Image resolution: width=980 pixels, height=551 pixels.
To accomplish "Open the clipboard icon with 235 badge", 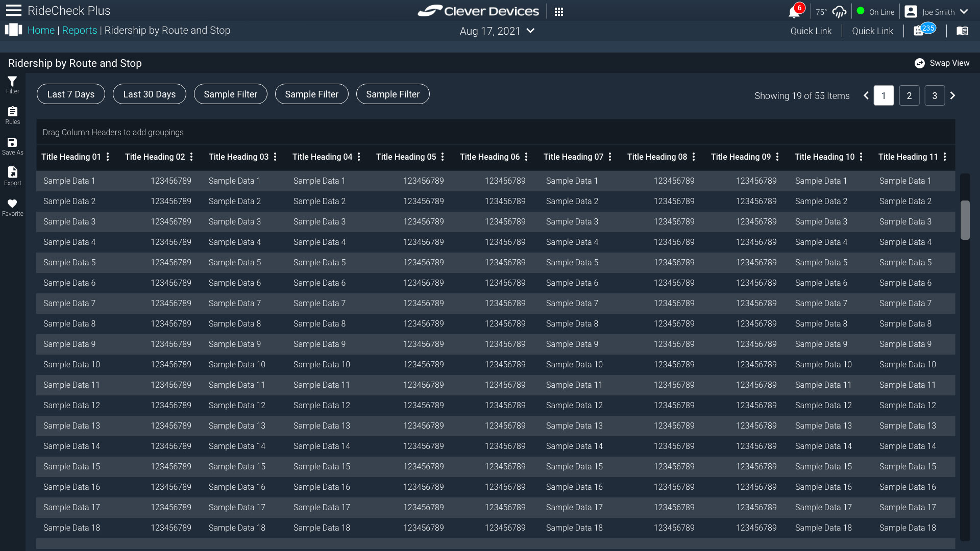I will tap(919, 31).
